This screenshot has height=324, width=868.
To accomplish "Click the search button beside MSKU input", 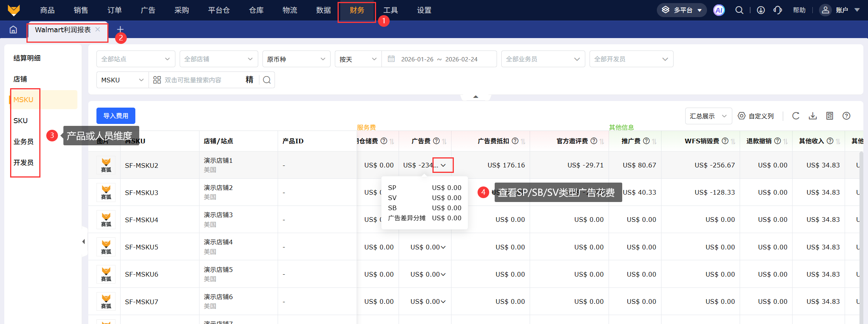I will coord(267,80).
